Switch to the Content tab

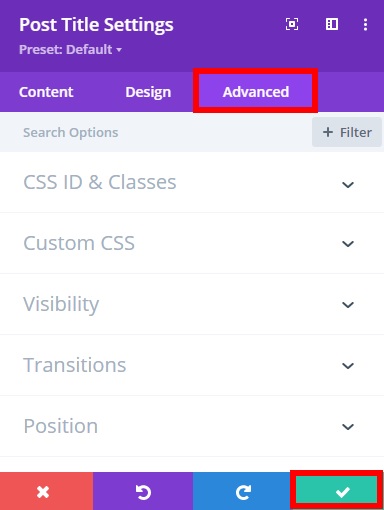(46, 92)
